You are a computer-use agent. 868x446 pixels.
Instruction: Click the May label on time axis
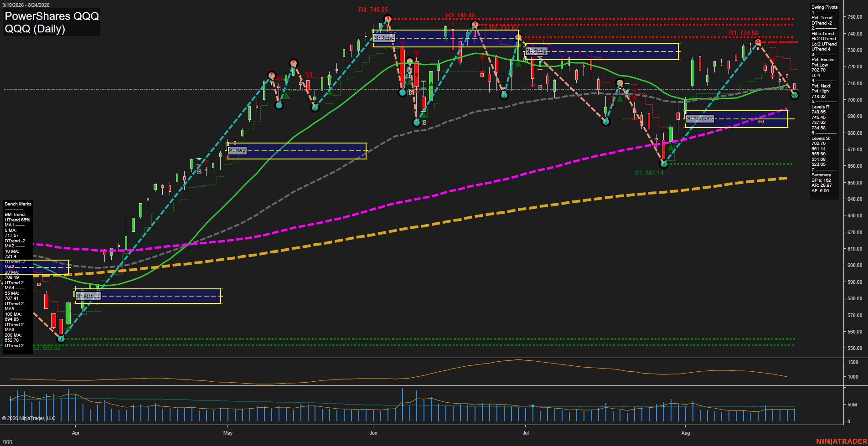point(228,433)
